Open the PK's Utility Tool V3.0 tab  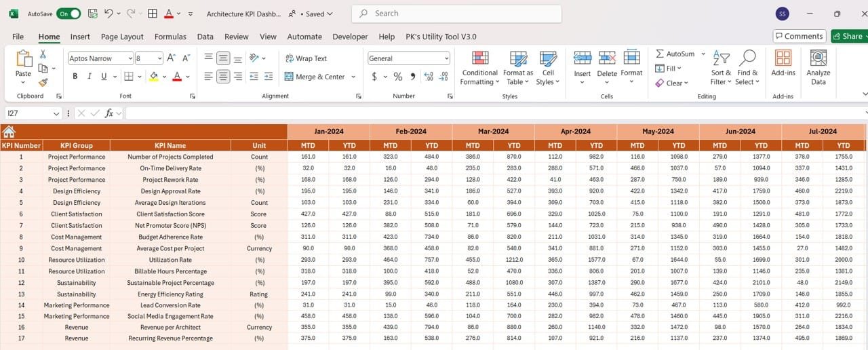[441, 37]
